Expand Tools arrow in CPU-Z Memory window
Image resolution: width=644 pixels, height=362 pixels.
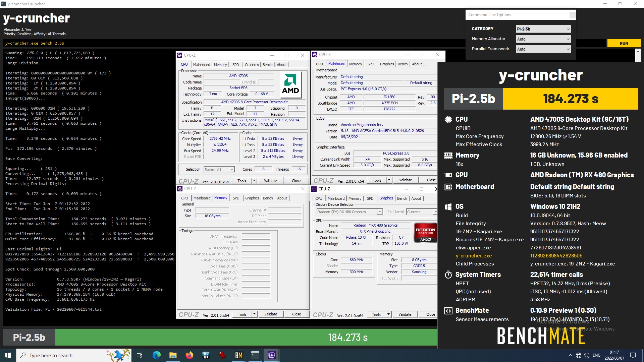coord(254,314)
